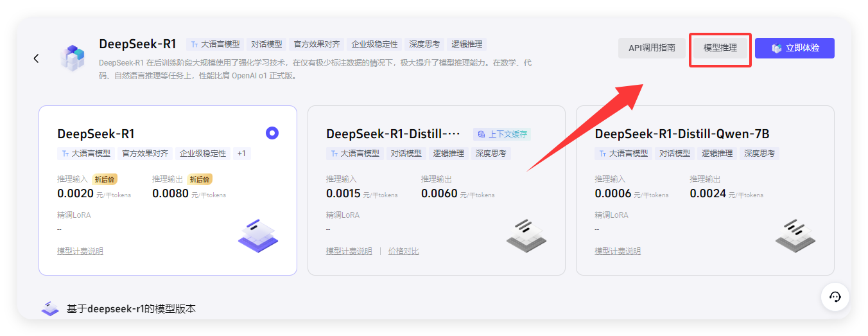Click the 上下文缓存 badge
This screenshot has height=336, width=868.
pyautogui.click(x=502, y=134)
